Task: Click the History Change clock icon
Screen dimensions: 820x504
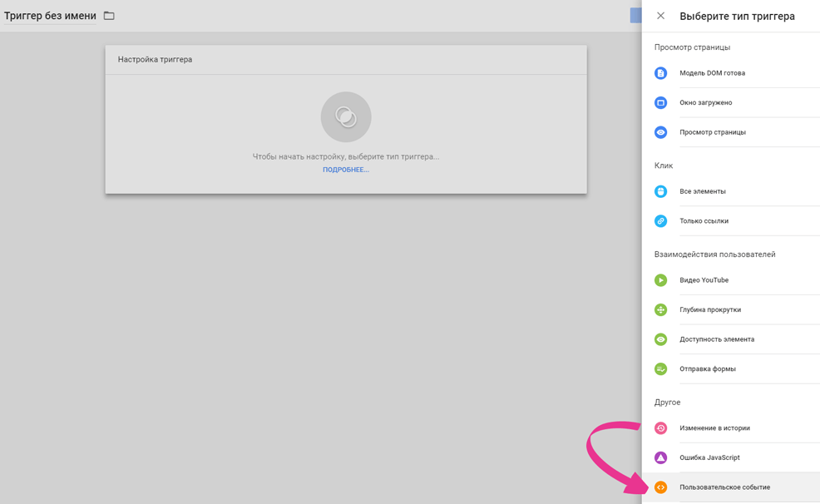Action: pyautogui.click(x=660, y=428)
